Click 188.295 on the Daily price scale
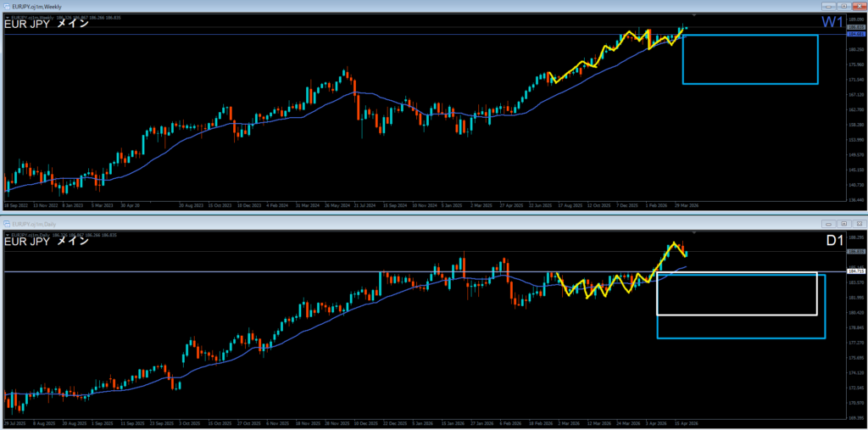This screenshot has width=868, height=430. [x=856, y=237]
